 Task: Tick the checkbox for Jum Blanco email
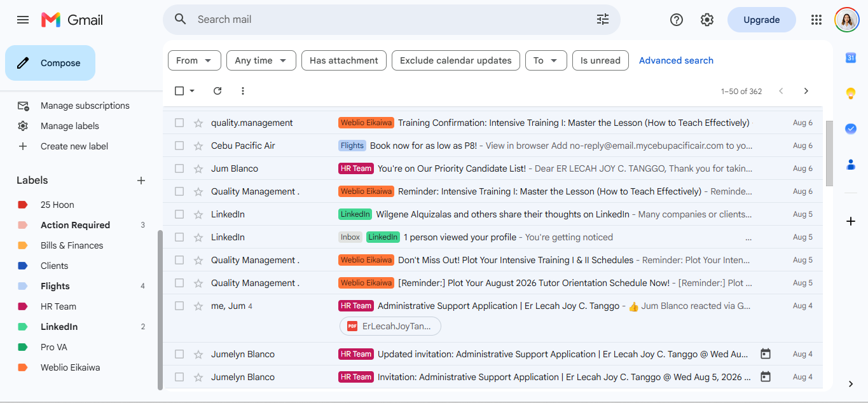[x=179, y=168]
